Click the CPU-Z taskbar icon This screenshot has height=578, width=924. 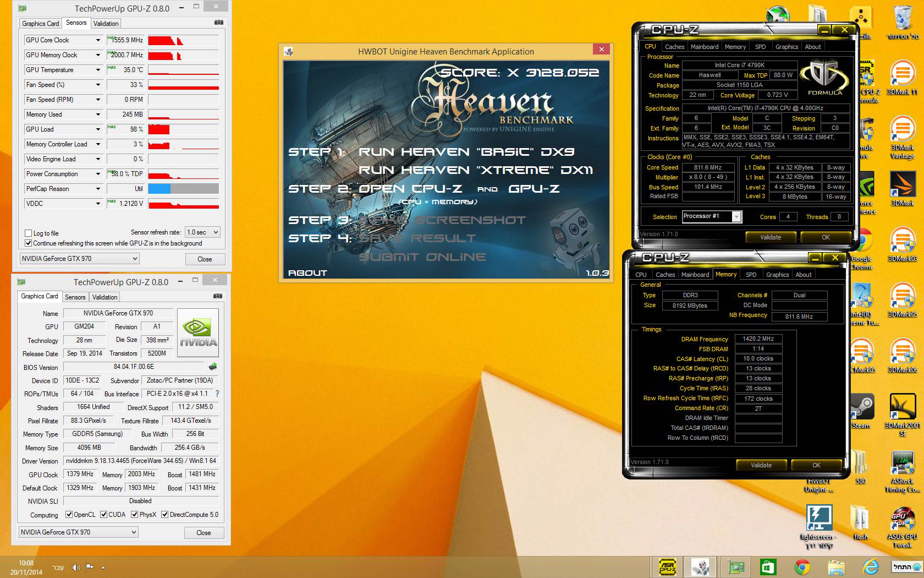(x=667, y=566)
